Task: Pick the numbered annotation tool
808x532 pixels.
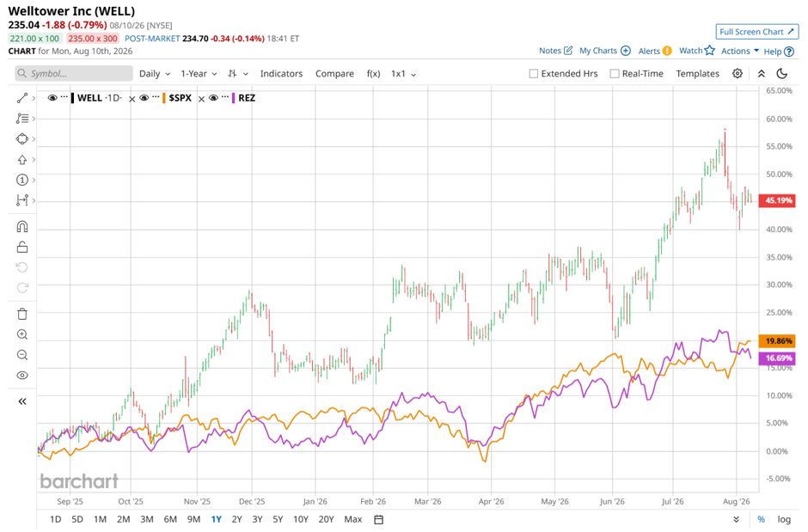Action: (x=22, y=180)
